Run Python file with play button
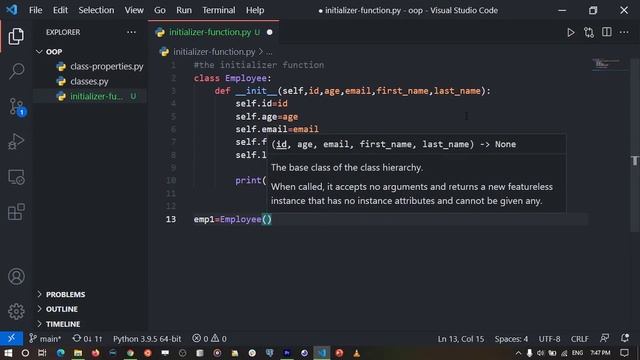This screenshot has width=640, height=360. [571, 32]
